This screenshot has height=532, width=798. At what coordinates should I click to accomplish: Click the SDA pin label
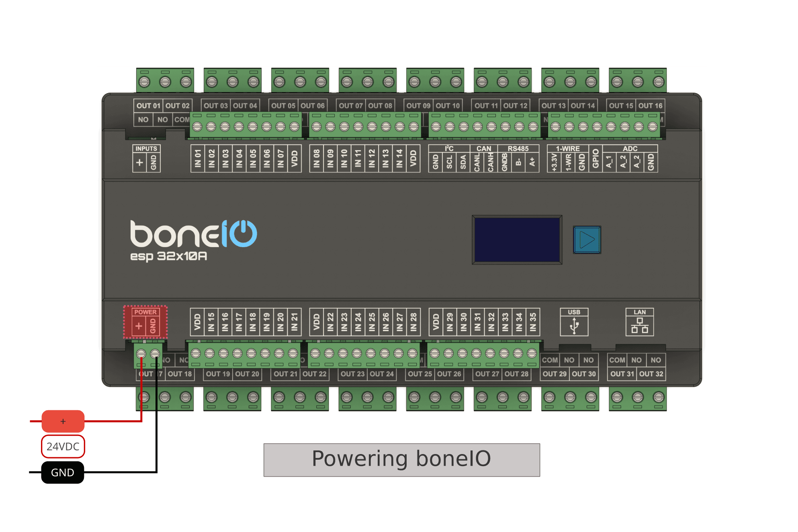pos(463,162)
